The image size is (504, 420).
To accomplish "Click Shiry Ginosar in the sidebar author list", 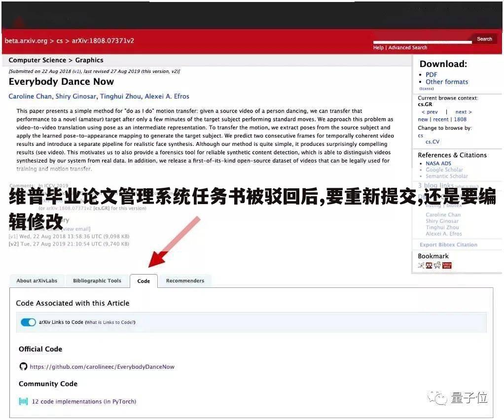I will 442,221.
